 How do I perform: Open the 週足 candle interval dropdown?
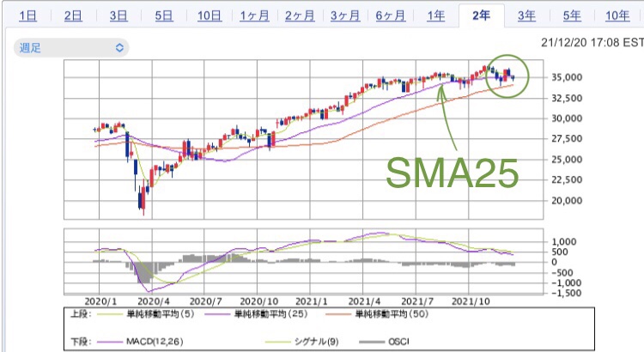click(71, 47)
